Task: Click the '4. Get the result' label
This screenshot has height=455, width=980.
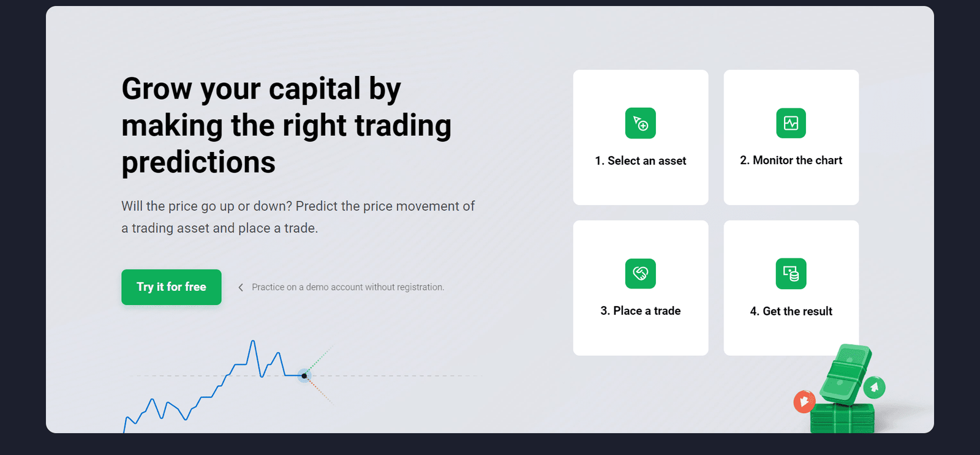Action: pos(791,312)
